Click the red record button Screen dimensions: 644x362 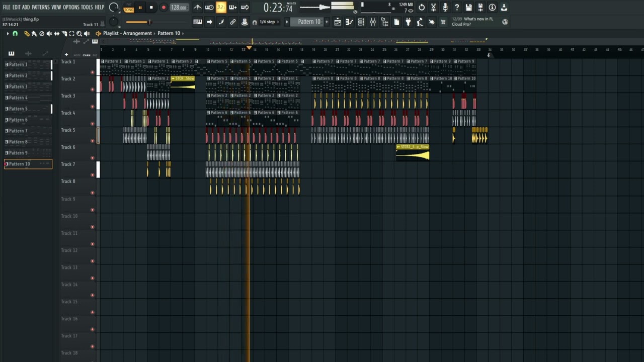tap(164, 8)
